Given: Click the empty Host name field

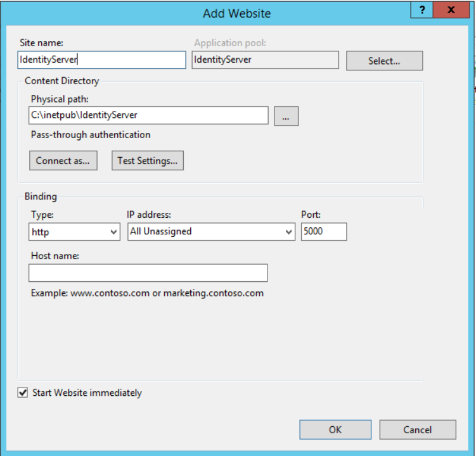Looking at the screenshot, I should coord(148,273).
